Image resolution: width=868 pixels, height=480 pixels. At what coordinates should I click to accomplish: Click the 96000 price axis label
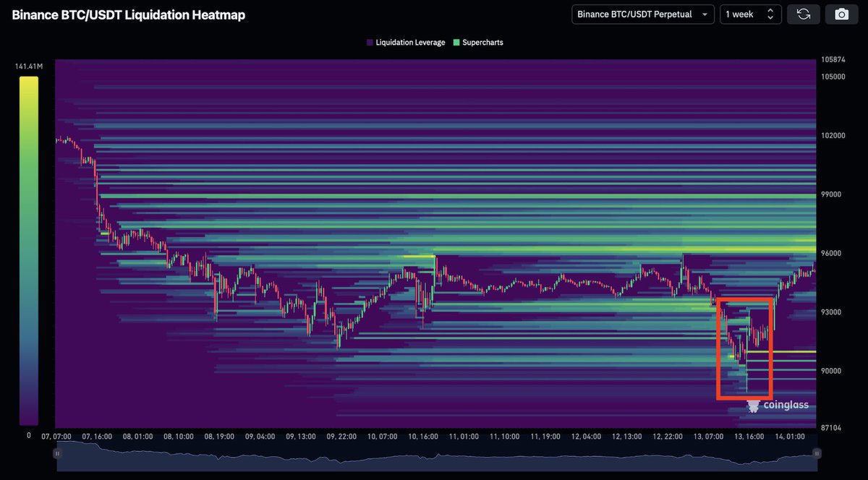(831, 253)
